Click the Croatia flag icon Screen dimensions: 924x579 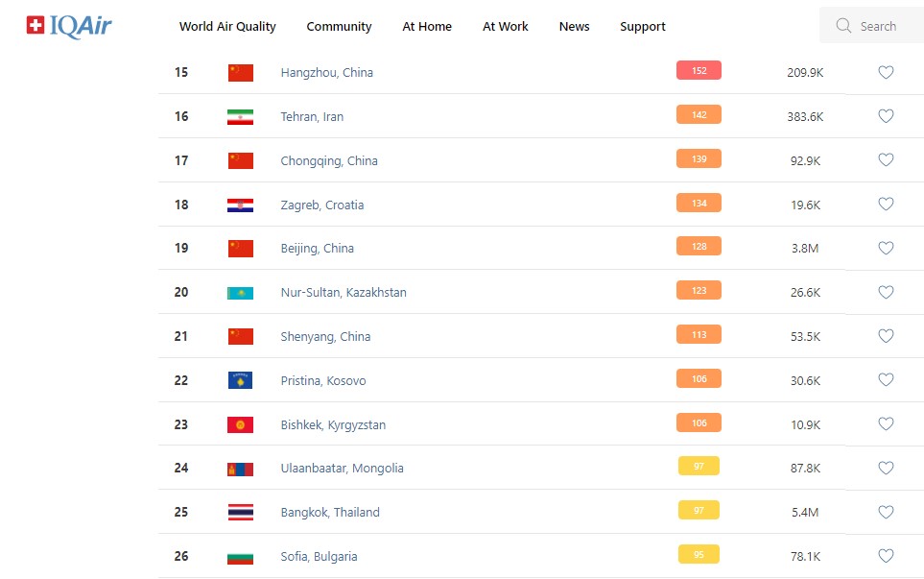[240, 205]
